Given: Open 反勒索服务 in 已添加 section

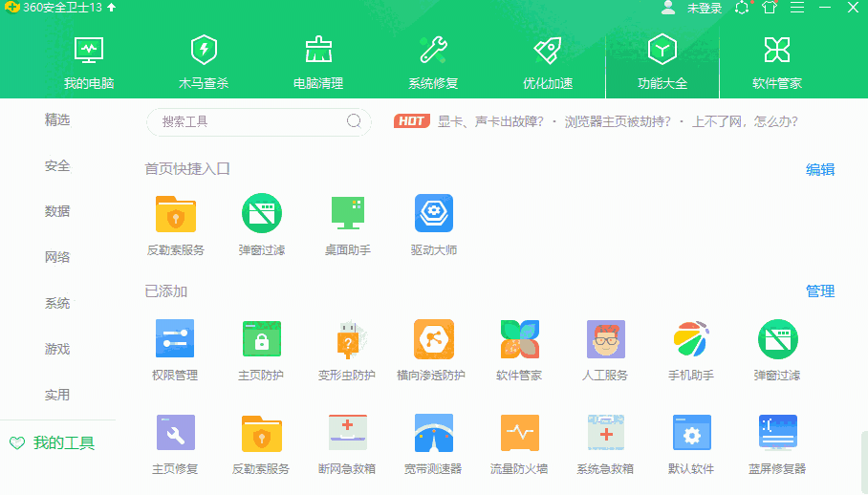Looking at the screenshot, I should click(261, 444).
